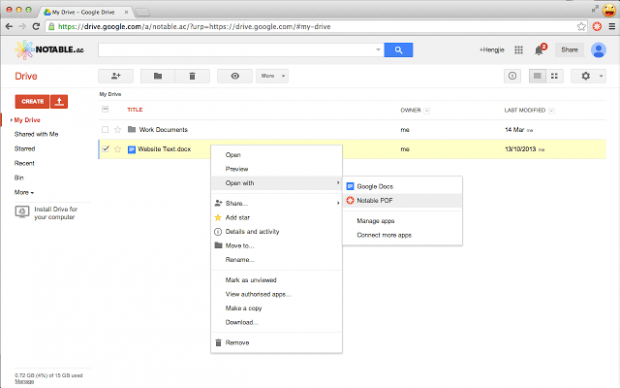Viewport: 620px width, 388px height.
Task: Switch to list view icon
Action: [x=537, y=76]
